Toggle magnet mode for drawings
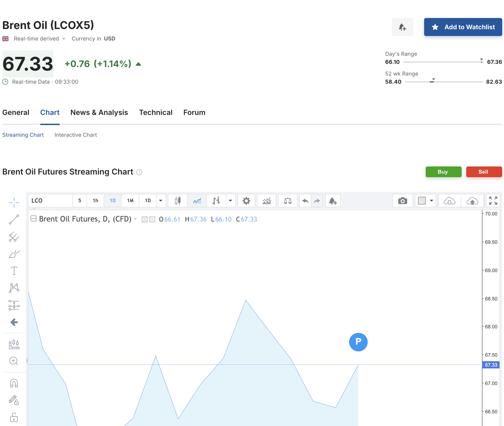The width and height of the screenshot is (504, 426). click(14, 383)
